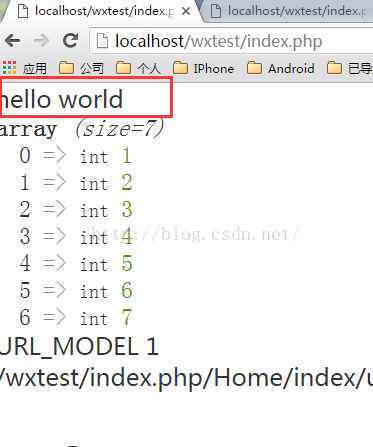Viewport: 373px width, 447px height.
Task: Open the Android bookmark folder
Action: click(281, 68)
